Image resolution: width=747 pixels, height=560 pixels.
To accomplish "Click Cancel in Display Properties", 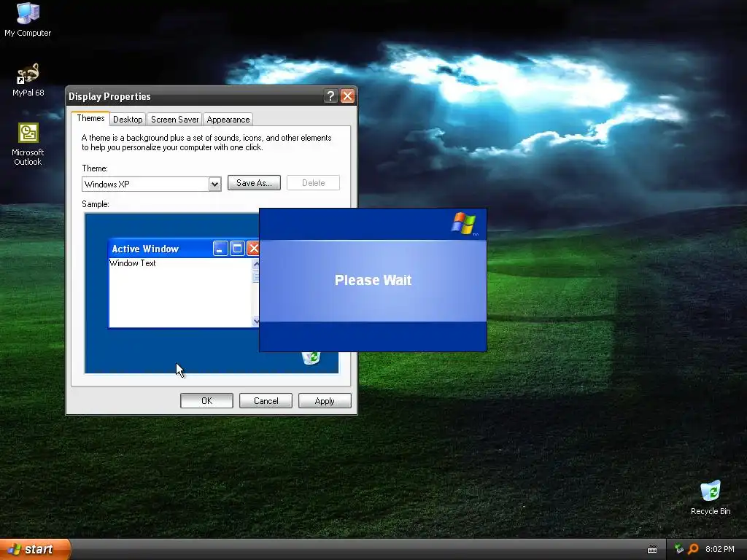I will (266, 401).
